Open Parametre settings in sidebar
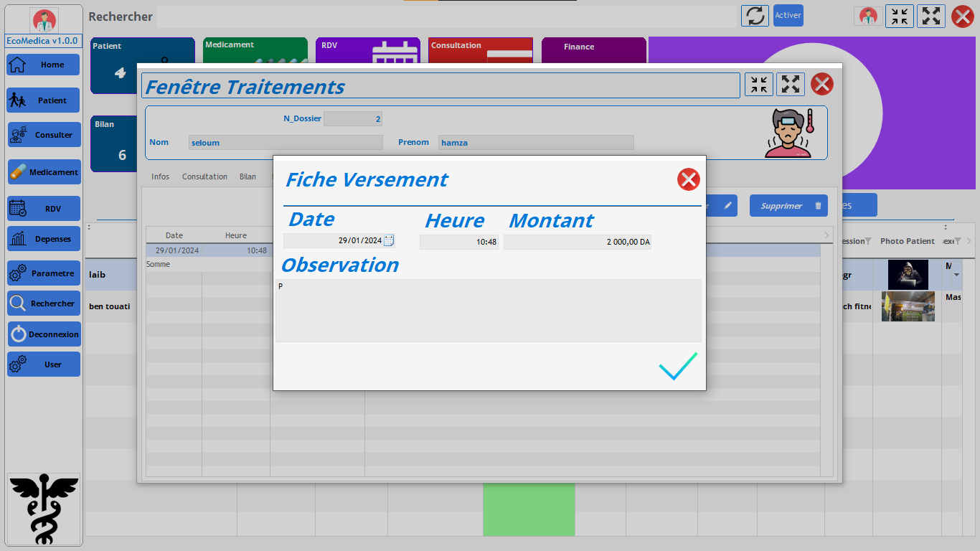 (x=44, y=273)
